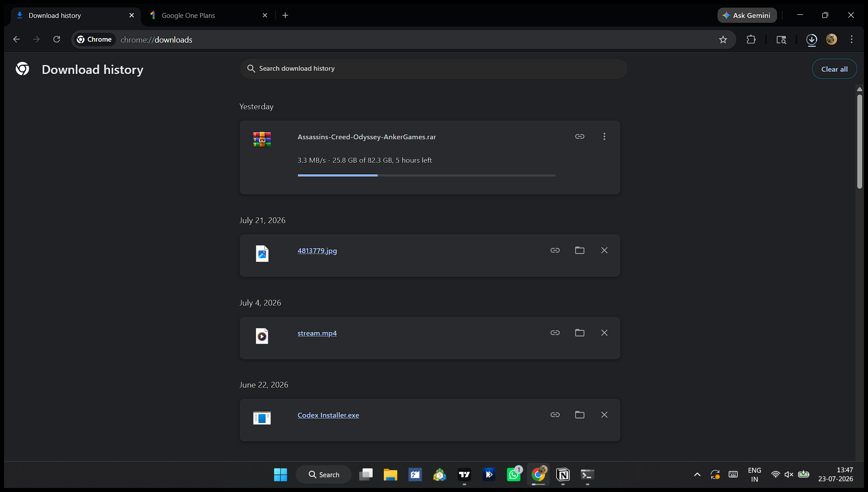The image size is (868, 492).
Task: Open the 4813779.jpg file link
Action: click(x=317, y=251)
